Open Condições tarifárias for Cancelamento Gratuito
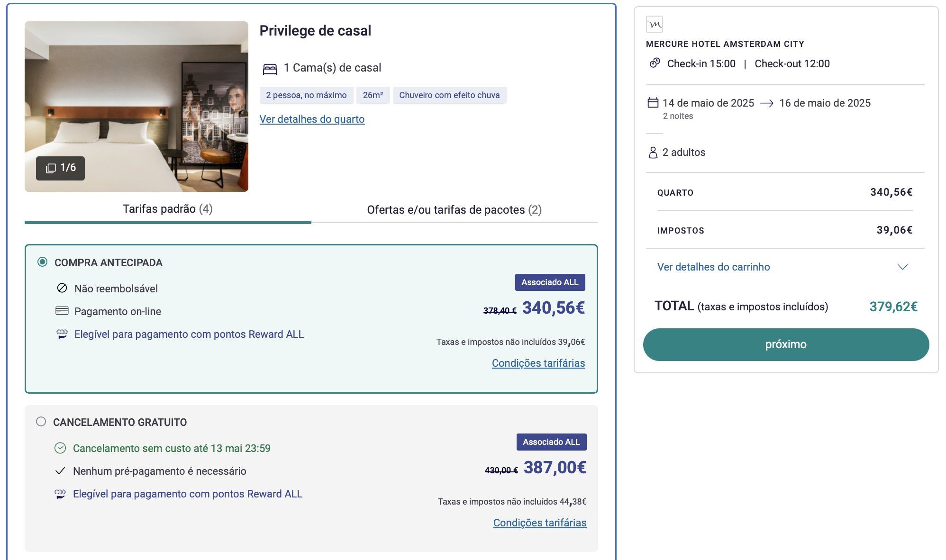This screenshot has width=946, height=560. (x=540, y=523)
